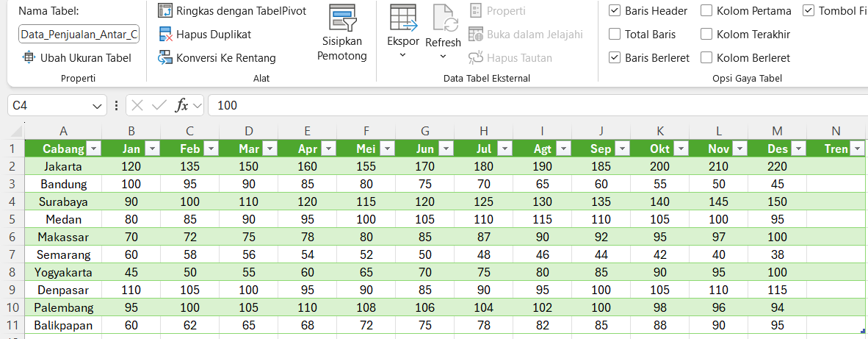
Task: Click the Refresh icon
Action: point(444,19)
